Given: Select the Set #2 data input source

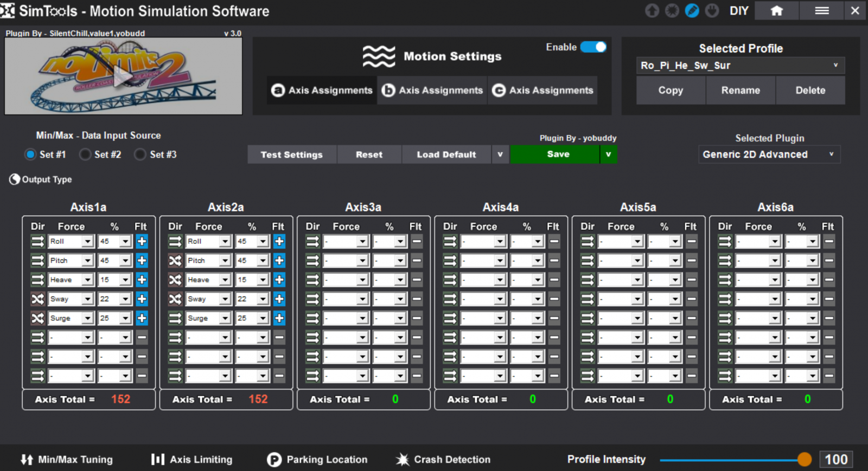Looking at the screenshot, I should pos(85,154).
